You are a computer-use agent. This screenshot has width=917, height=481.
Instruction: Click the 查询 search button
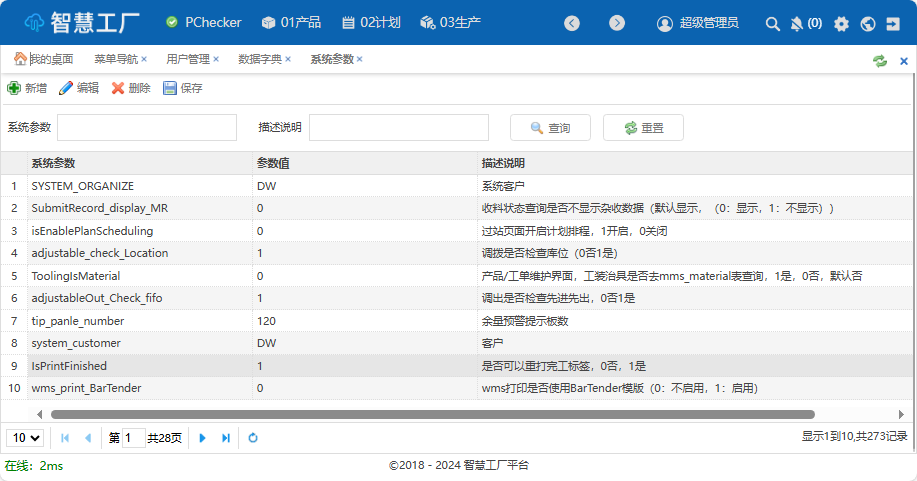point(550,128)
